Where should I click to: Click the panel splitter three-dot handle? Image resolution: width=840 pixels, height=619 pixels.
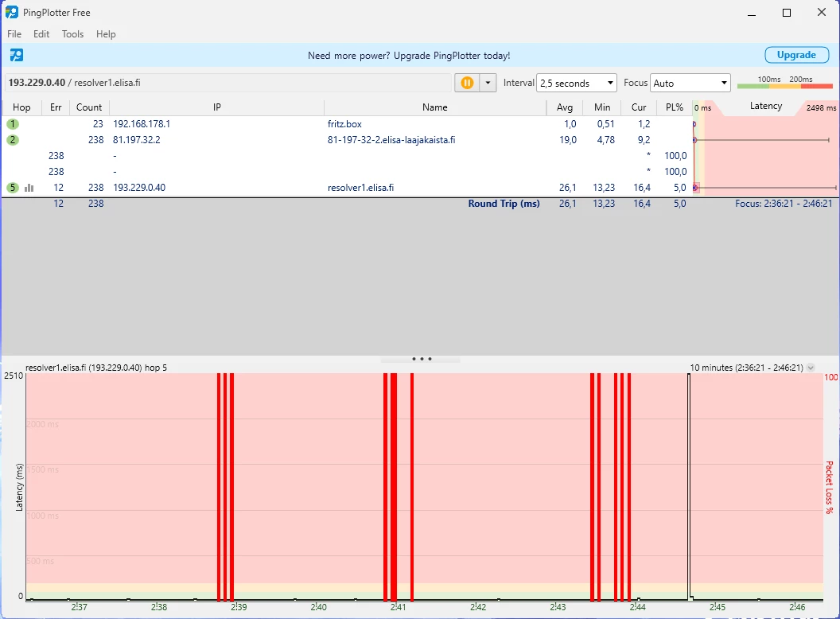tap(421, 359)
